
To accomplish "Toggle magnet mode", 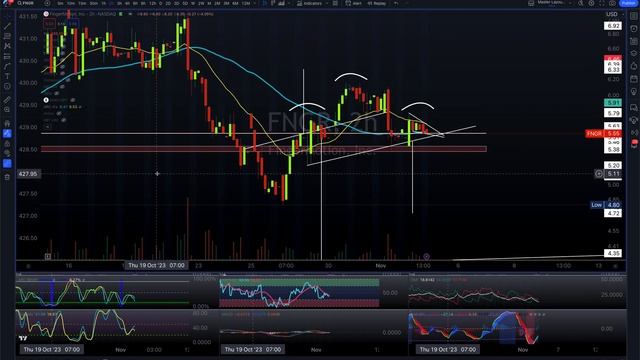I will (7, 123).
